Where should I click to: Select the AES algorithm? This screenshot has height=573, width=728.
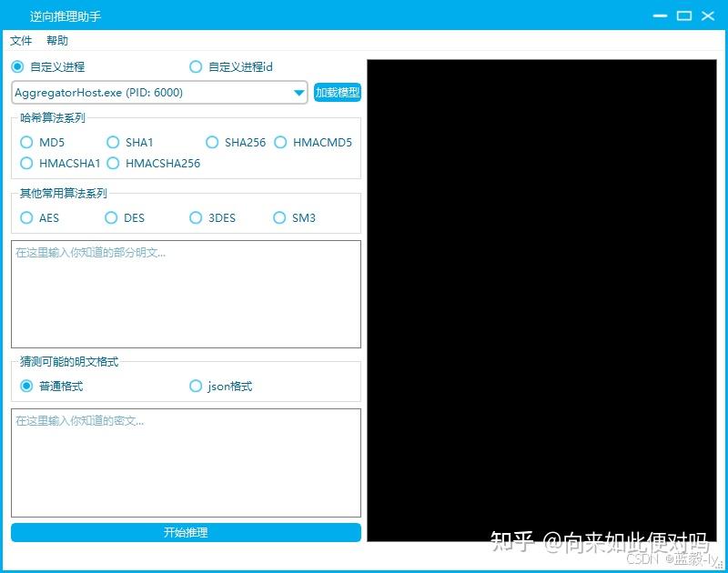(x=27, y=218)
